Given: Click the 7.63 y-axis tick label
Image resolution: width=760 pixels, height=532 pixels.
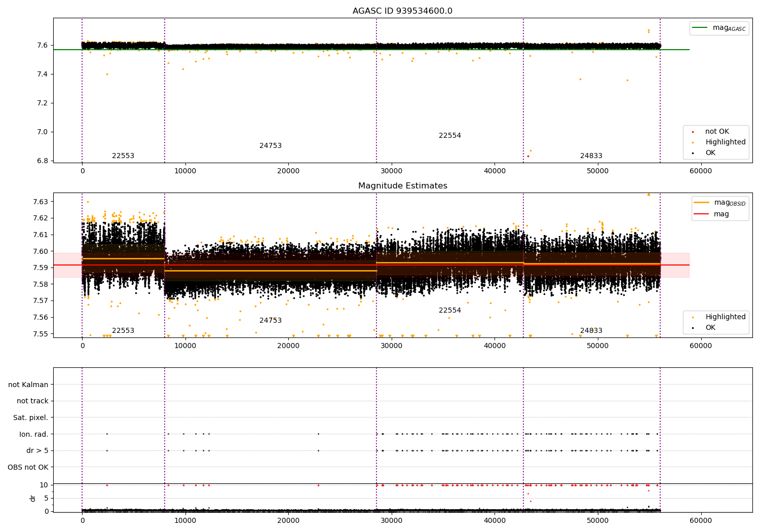Looking at the screenshot, I should tap(40, 202).
